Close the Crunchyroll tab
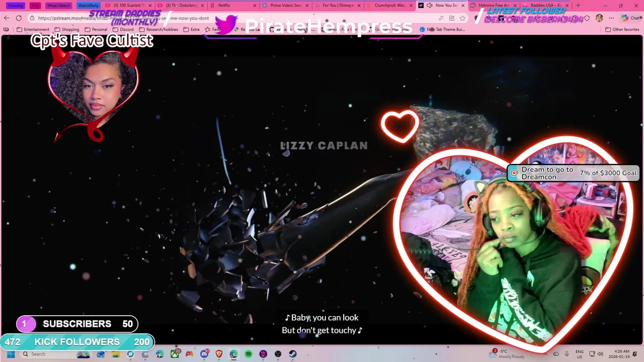The width and height of the screenshot is (644, 362). point(411,6)
